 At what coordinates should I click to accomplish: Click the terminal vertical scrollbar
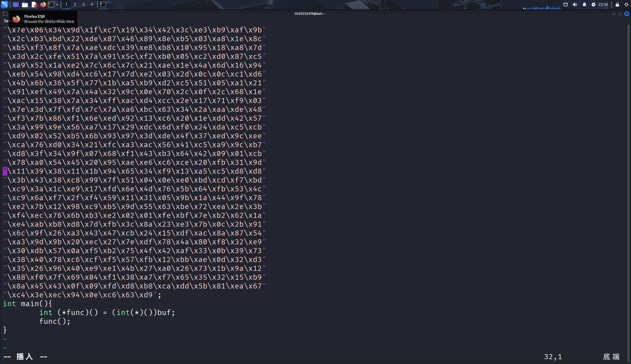coord(628,187)
